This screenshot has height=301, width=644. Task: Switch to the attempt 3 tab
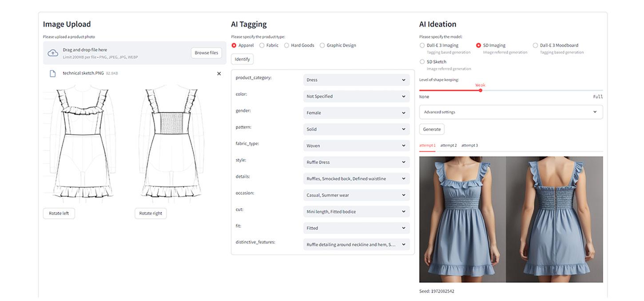(x=469, y=146)
